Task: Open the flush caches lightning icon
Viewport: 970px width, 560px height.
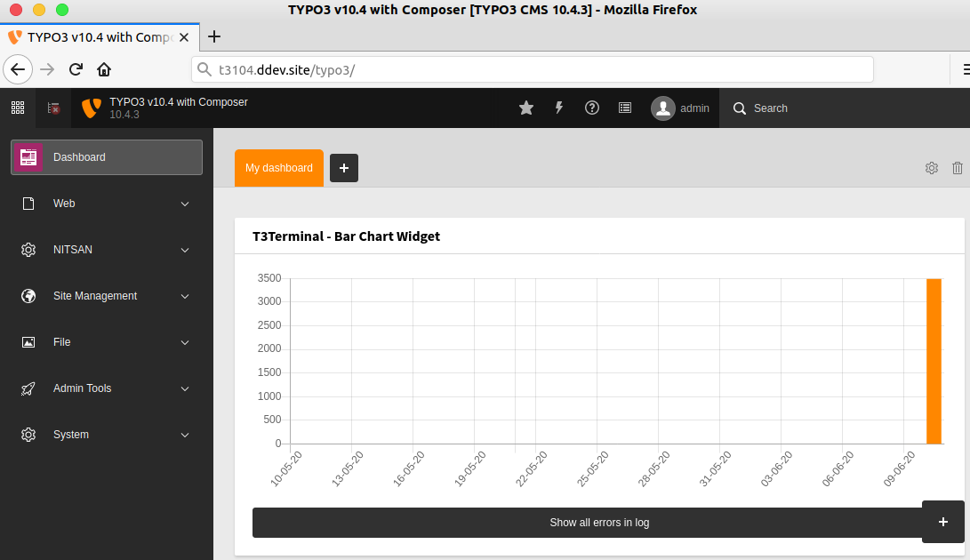Action: click(559, 108)
